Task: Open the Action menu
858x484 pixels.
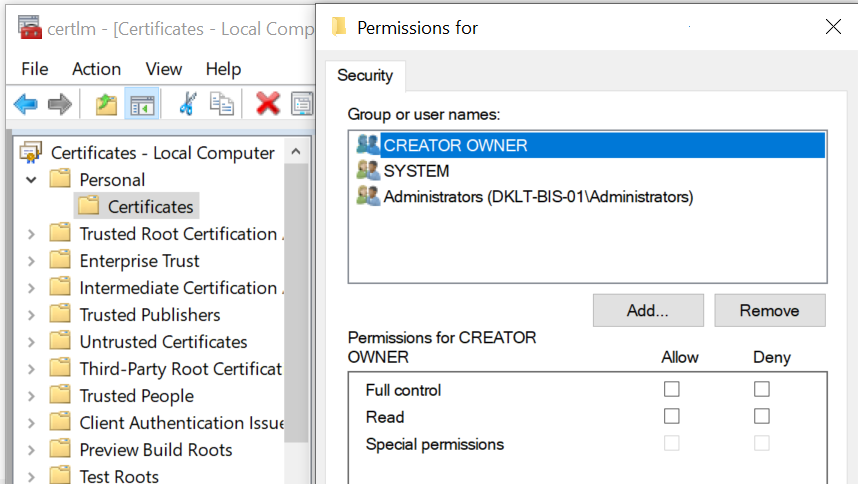Action: pos(96,69)
